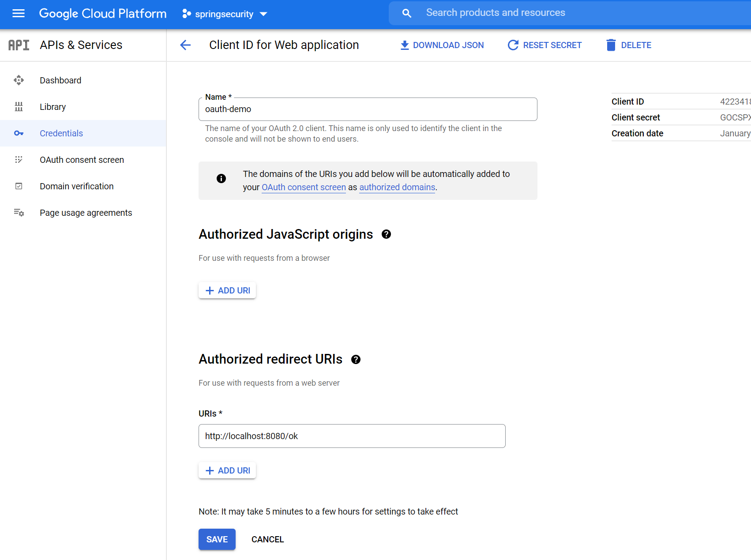
Task: Select the Client ID label in details
Action: [627, 101]
